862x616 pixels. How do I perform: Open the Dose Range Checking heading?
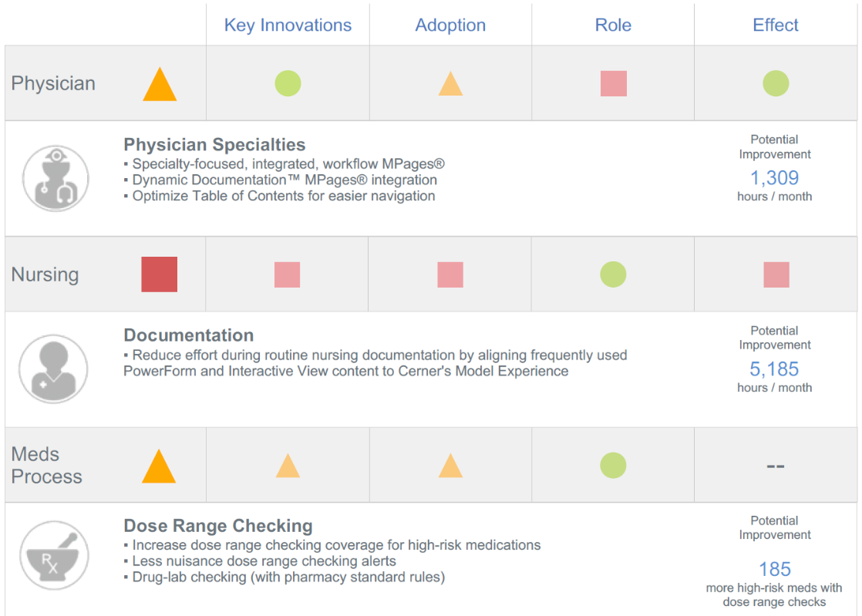pyautogui.click(x=217, y=526)
